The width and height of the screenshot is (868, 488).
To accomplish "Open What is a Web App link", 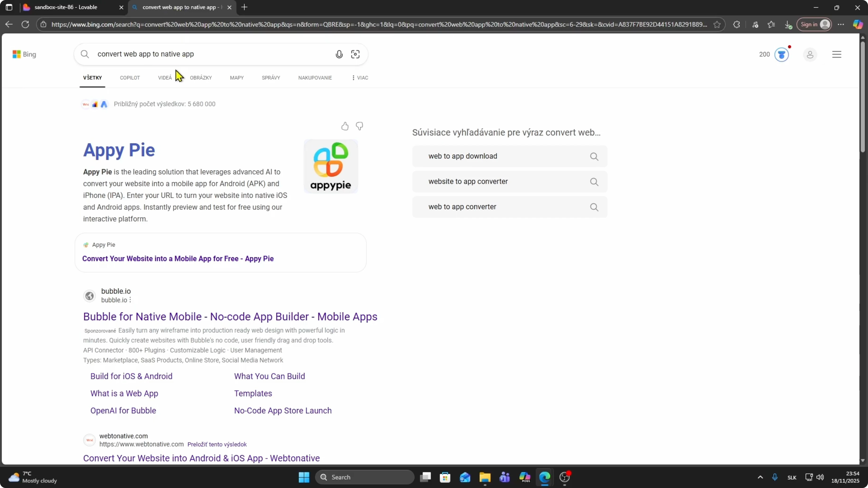I will 124,393.
